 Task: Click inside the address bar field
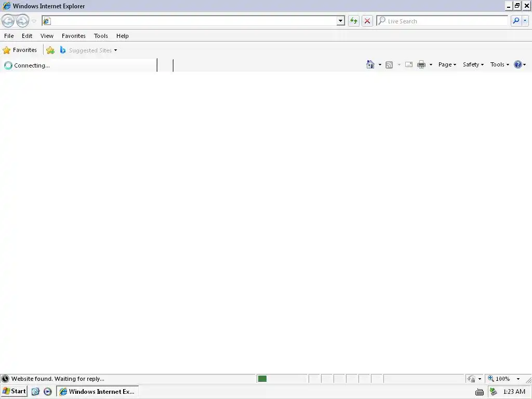pyautogui.click(x=194, y=21)
